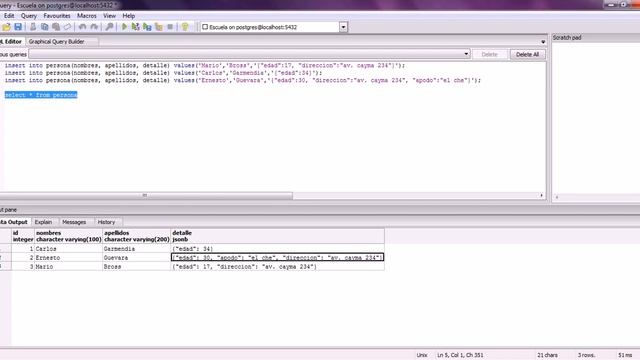This screenshot has height=360, width=640.
Task: Save the query with floppy disk icon
Action: [x=18, y=27]
